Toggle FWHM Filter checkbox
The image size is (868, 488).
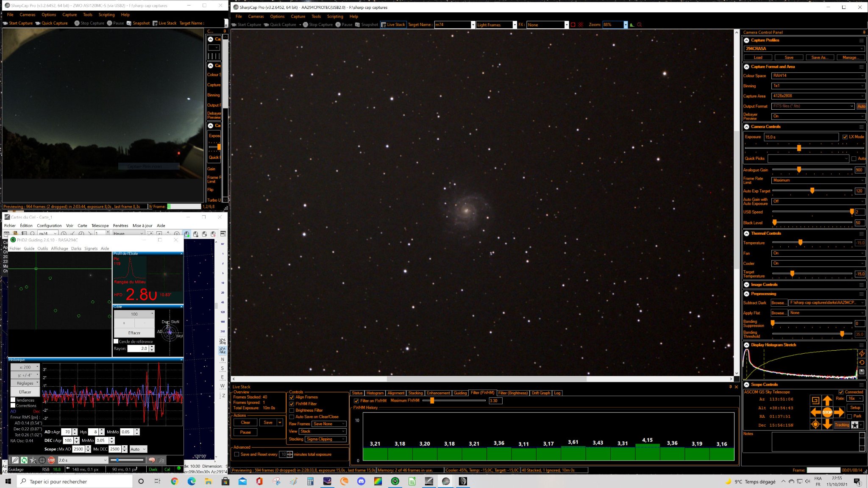[x=292, y=404]
